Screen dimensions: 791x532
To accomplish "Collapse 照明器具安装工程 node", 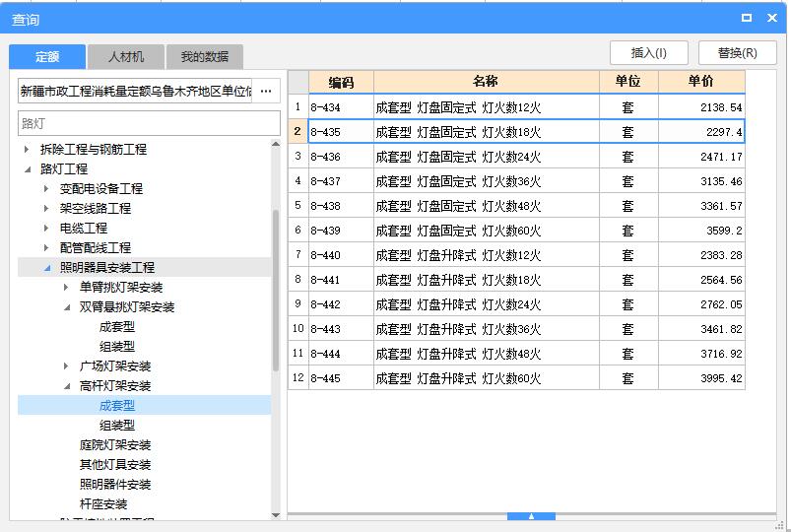I will click(x=46, y=268).
